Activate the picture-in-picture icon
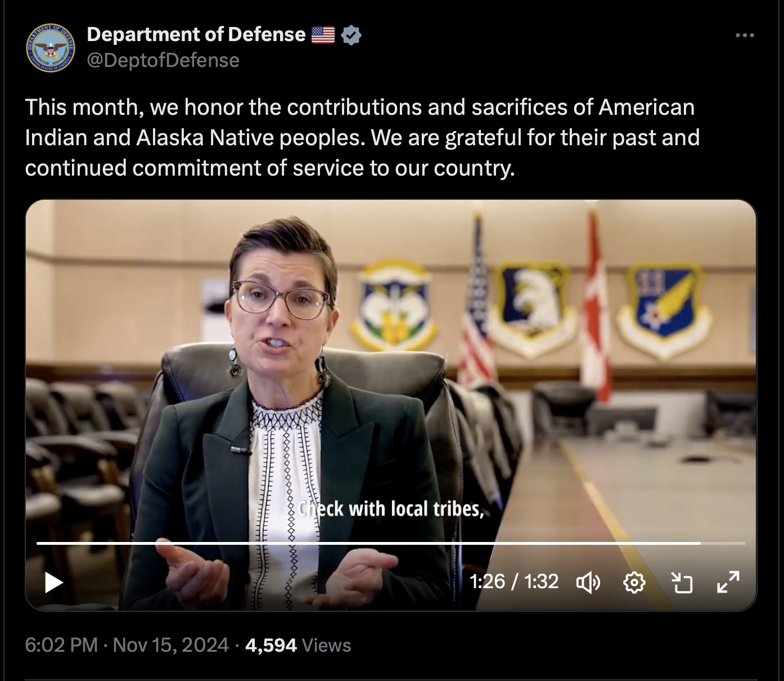This screenshot has height=681, width=784. [x=682, y=583]
